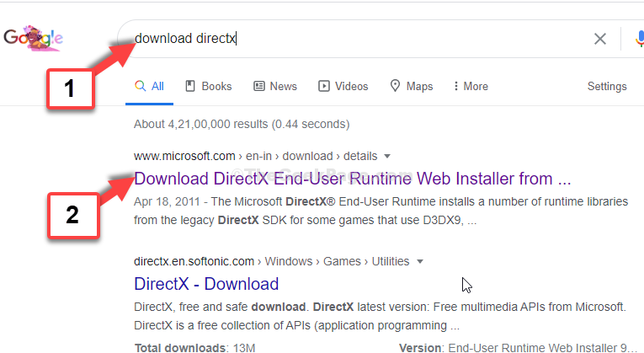This screenshot has width=644, height=353.
Task: Expand the softonic.com result dropdown arrow
Action: click(420, 262)
